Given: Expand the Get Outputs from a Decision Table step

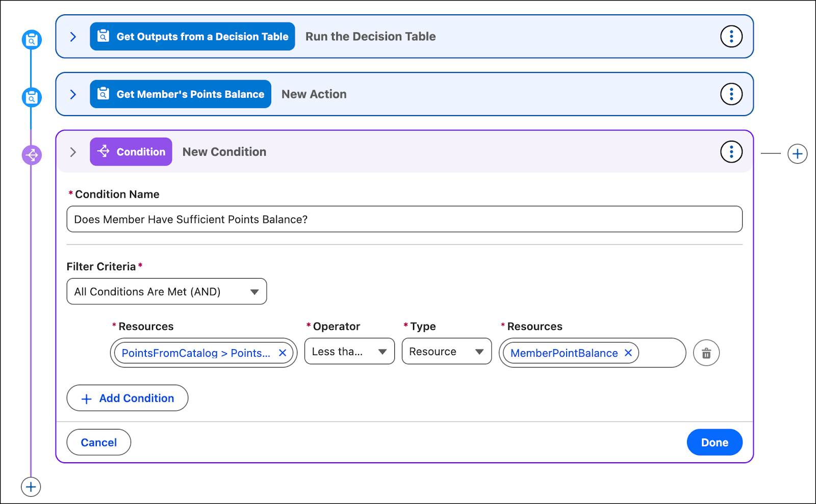Looking at the screenshot, I should [x=73, y=37].
